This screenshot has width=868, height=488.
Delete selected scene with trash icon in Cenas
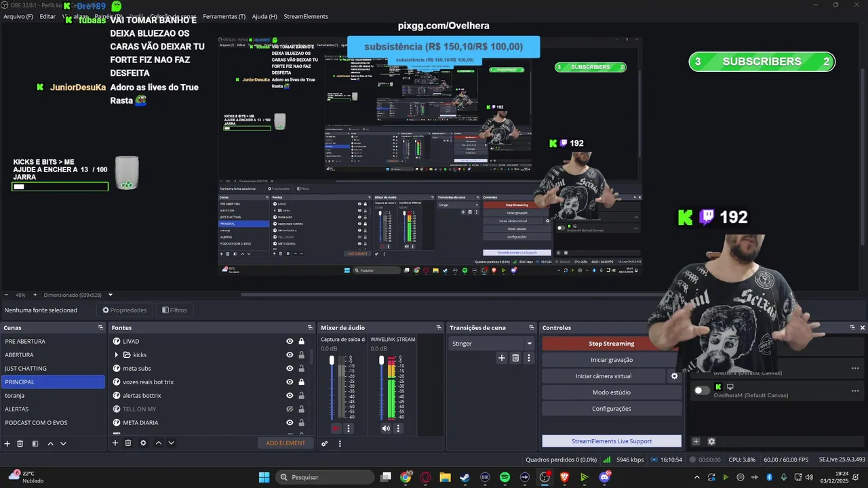click(x=20, y=443)
